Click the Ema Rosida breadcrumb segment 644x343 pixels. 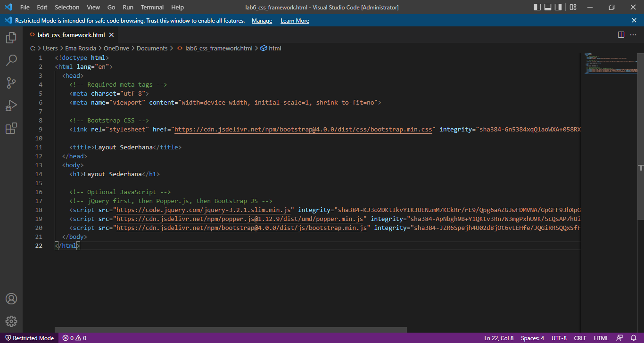coord(81,48)
